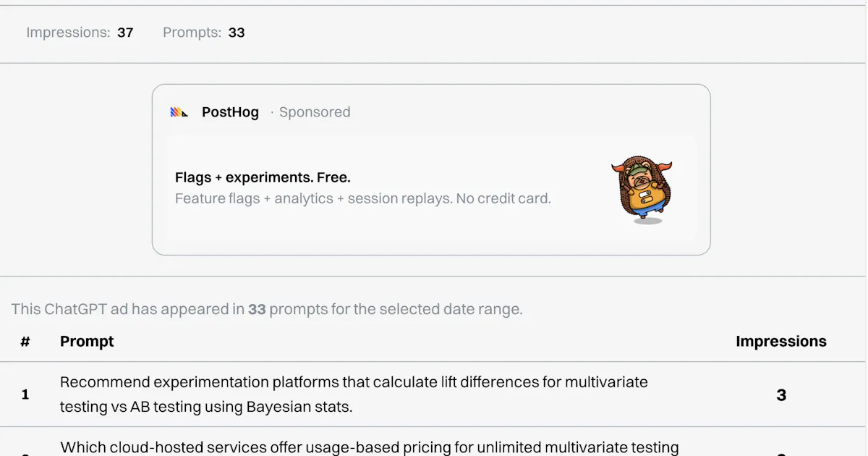
Task: Click the Impressions total value 37
Action: [x=125, y=33]
